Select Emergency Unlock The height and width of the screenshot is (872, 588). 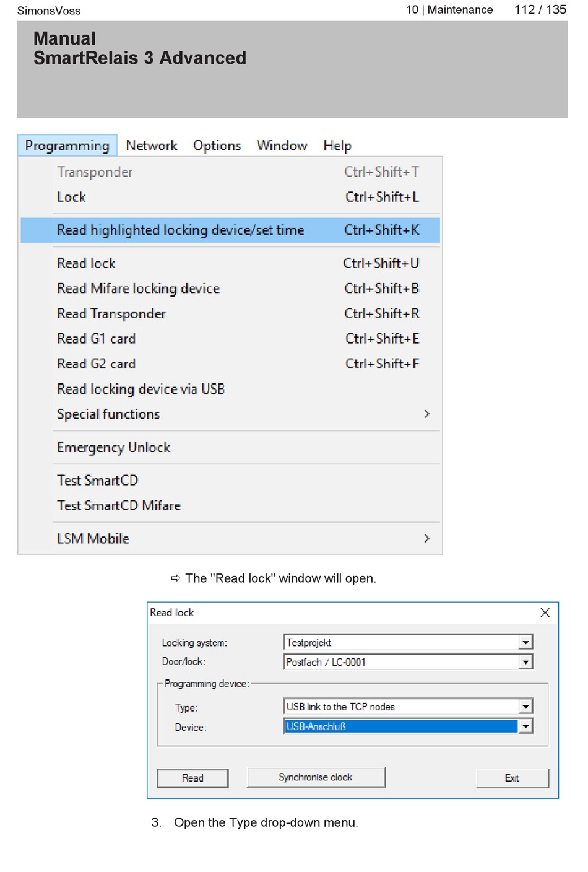pos(230,447)
